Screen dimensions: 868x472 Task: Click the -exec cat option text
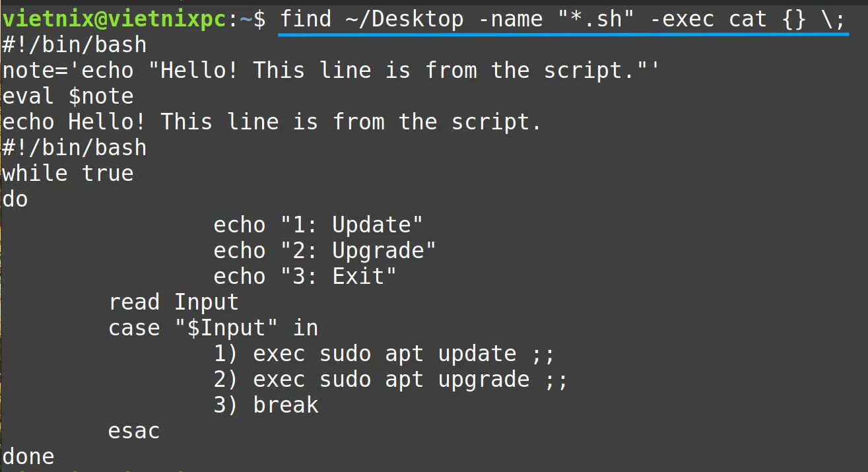708,18
